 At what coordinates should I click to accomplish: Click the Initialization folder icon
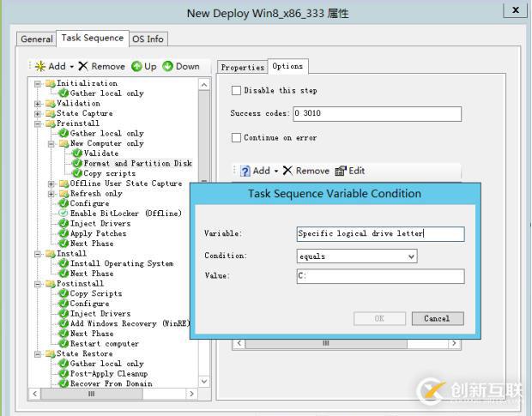(51, 83)
